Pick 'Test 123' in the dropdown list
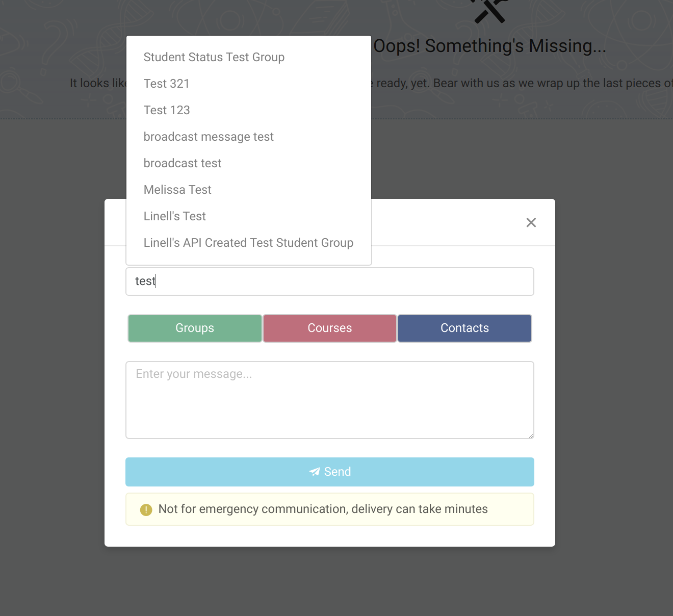The height and width of the screenshot is (616, 673). pos(167,110)
